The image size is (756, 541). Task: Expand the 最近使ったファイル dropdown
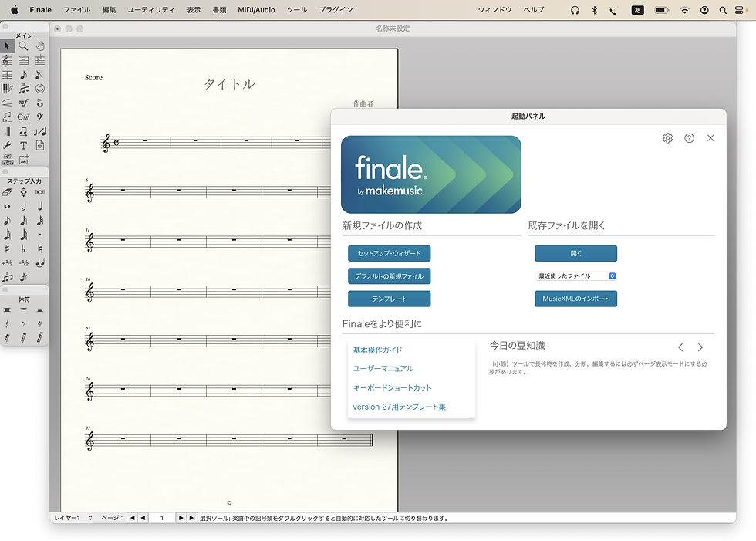pyautogui.click(x=575, y=276)
